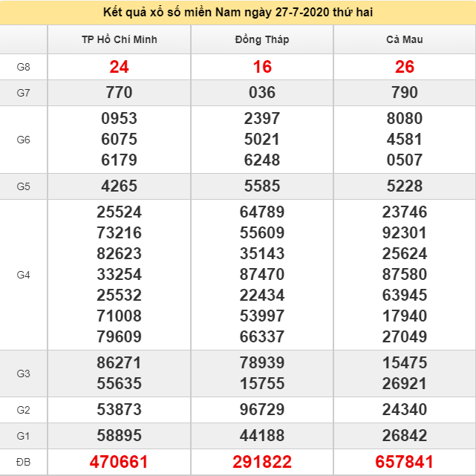Click the G2 row label
This screenshot has width=476, height=476.
[x=23, y=410]
